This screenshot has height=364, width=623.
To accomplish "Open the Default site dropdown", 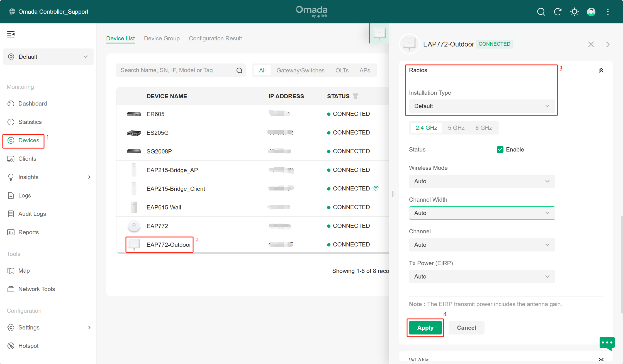I will pyautogui.click(x=48, y=57).
